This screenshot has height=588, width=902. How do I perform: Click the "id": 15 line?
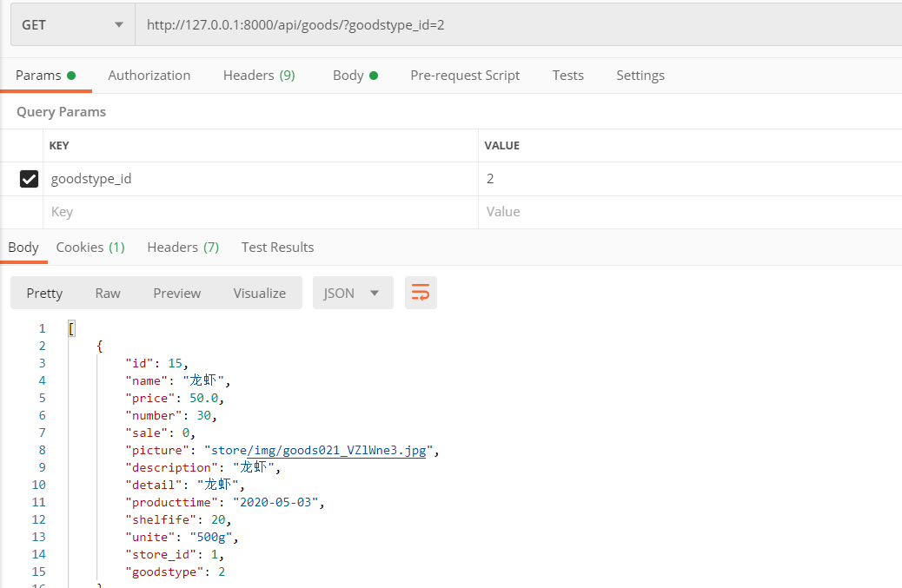(156, 363)
